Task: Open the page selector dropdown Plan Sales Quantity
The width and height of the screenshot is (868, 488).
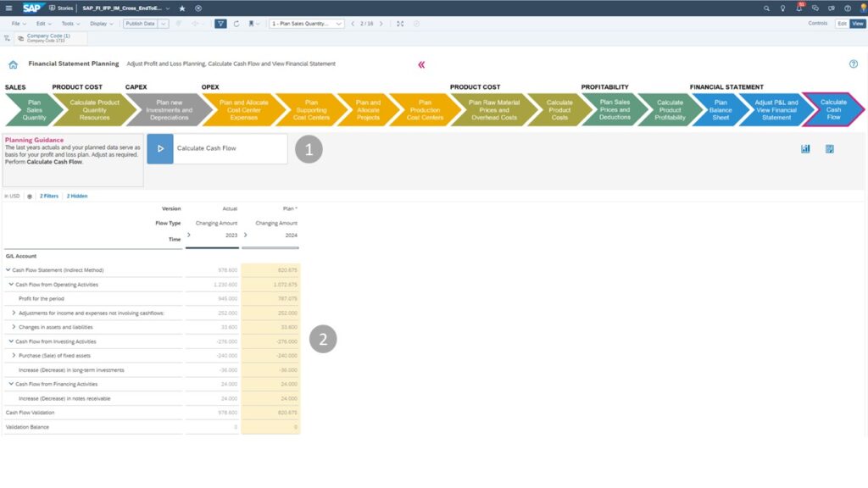Action: (306, 24)
